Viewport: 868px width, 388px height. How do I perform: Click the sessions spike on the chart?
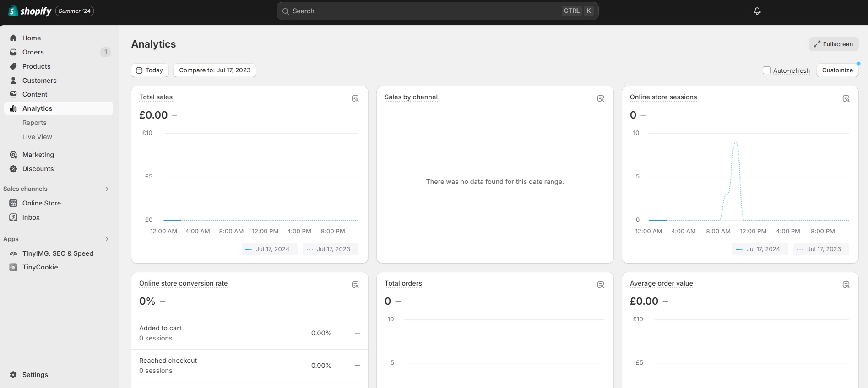[x=736, y=143]
